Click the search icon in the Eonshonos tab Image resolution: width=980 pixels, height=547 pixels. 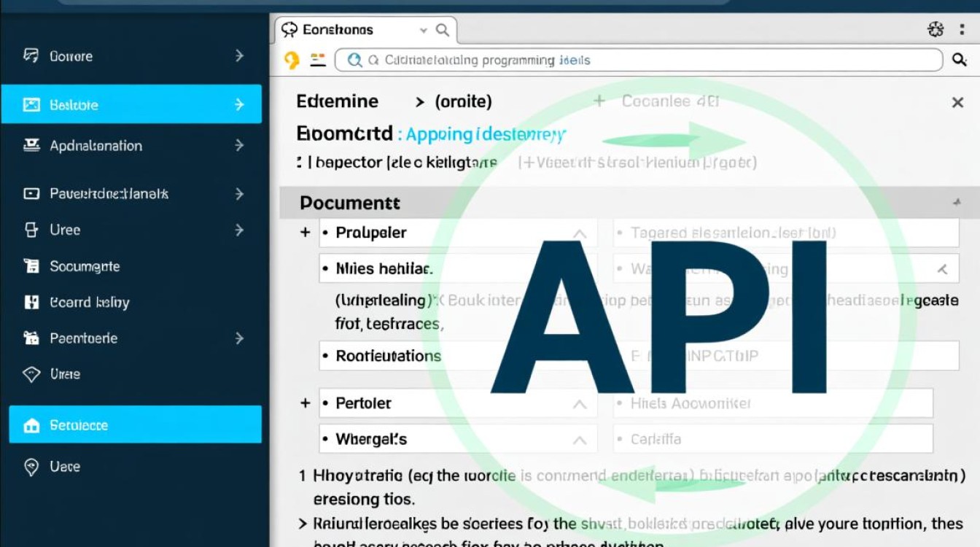pyautogui.click(x=443, y=30)
